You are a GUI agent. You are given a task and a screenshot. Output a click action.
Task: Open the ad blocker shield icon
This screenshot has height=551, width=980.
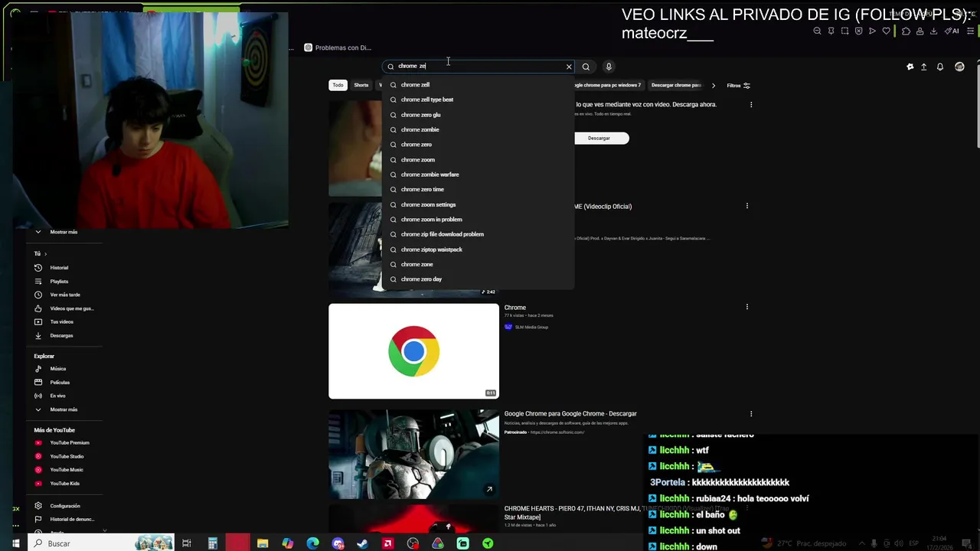858,31
